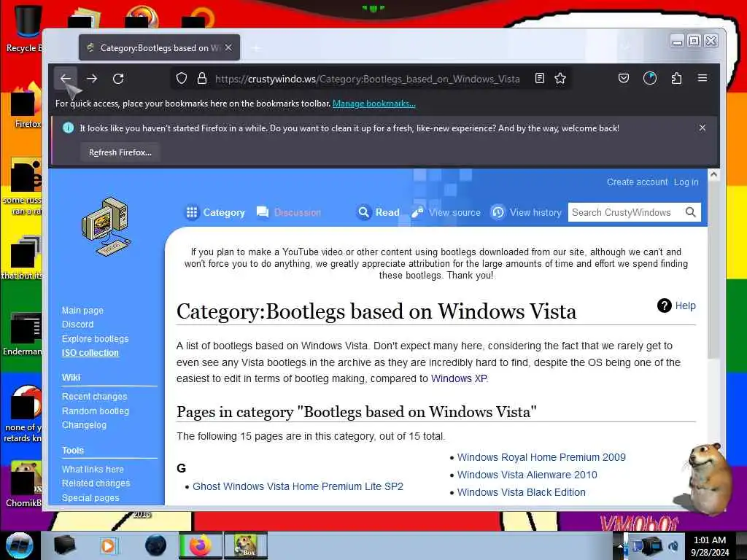Open Related changes sidebar link
Image resolution: width=747 pixels, height=560 pixels.
pos(96,483)
